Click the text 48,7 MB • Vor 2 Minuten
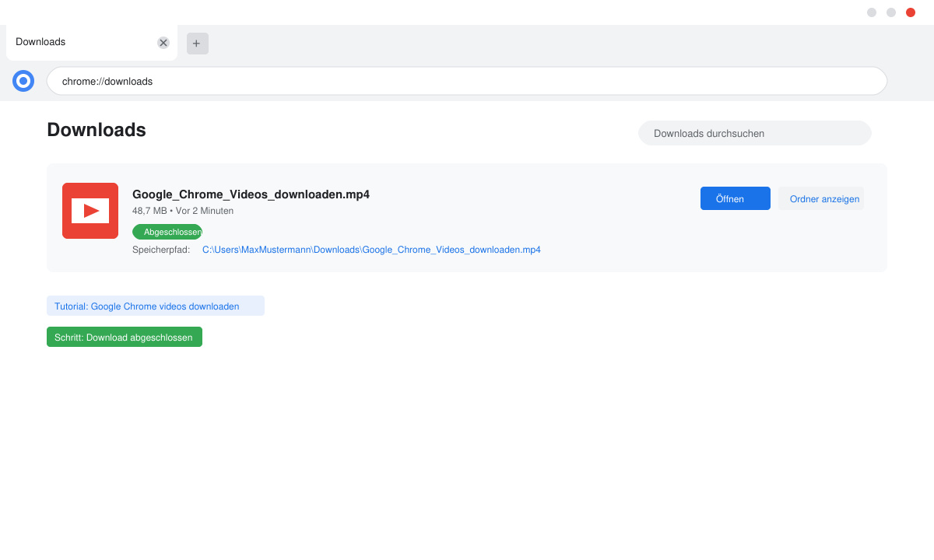Image resolution: width=934 pixels, height=560 pixels. 183,211
